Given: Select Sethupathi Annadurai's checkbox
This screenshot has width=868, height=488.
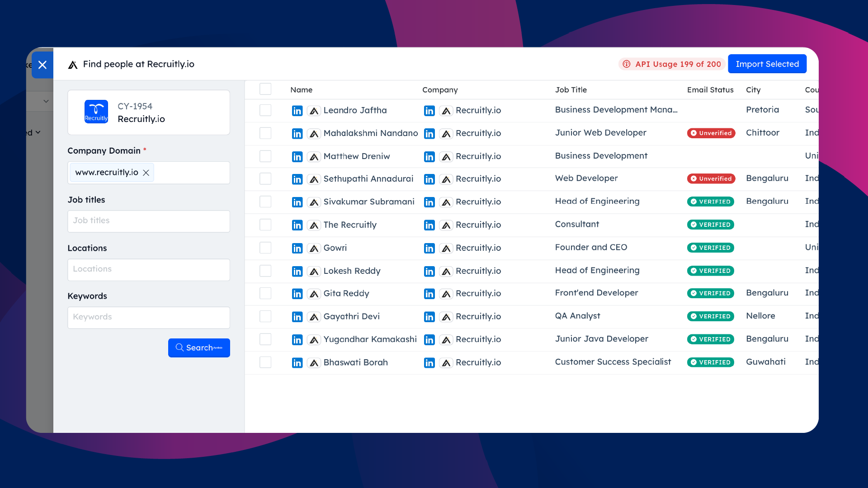Looking at the screenshot, I should tap(265, 178).
